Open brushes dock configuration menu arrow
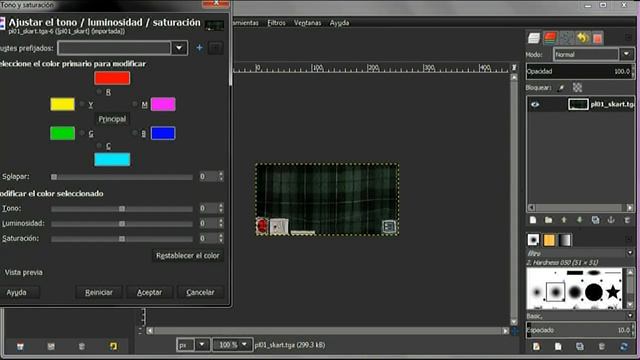Image resolution: width=640 pixels, height=360 pixels. pos(629,240)
